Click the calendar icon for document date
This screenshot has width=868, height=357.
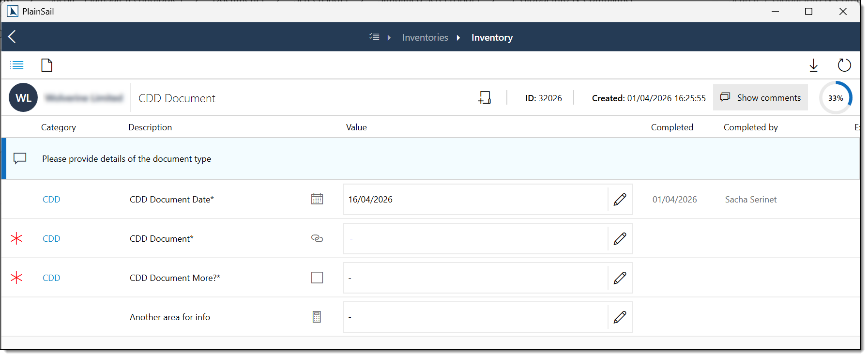pyautogui.click(x=317, y=199)
